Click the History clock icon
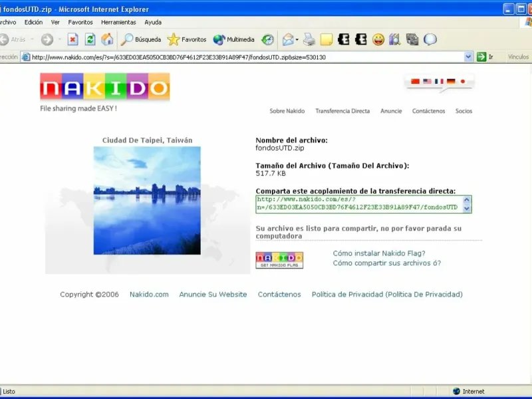 (x=267, y=40)
